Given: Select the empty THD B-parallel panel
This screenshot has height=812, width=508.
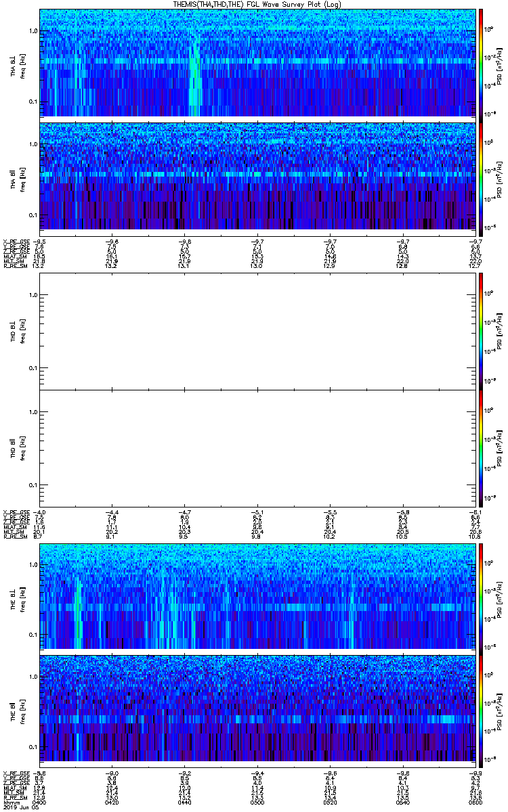Looking at the screenshot, I should 256,448.
